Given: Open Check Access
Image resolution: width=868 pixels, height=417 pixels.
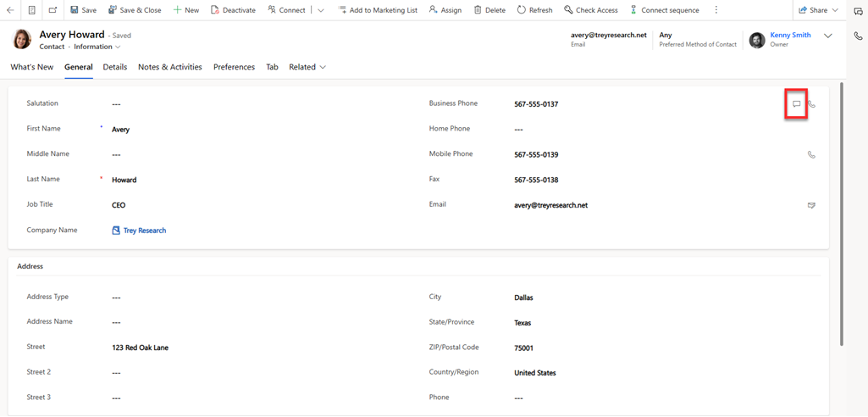Looking at the screenshot, I should pyautogui.click(x=590, y=10).
